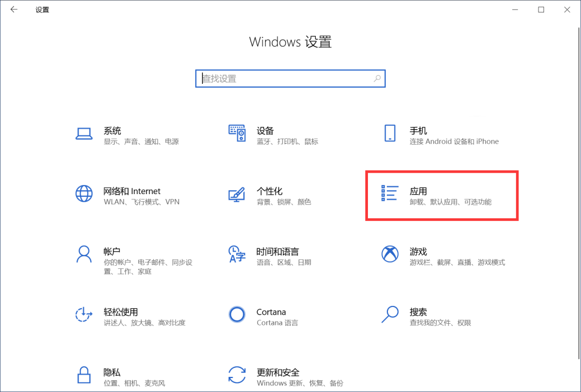
Task: Click the text WLAN、飞行模式、VPN
Action: [141, 202]
